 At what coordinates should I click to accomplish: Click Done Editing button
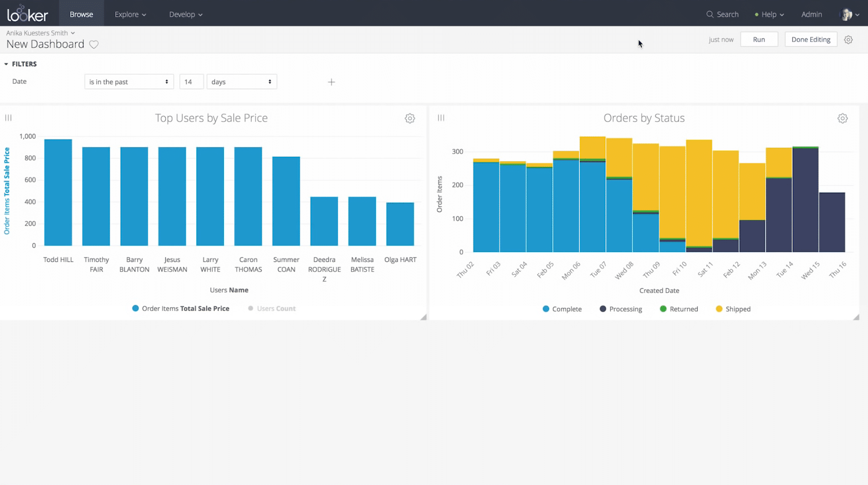[x=810, y=39]
